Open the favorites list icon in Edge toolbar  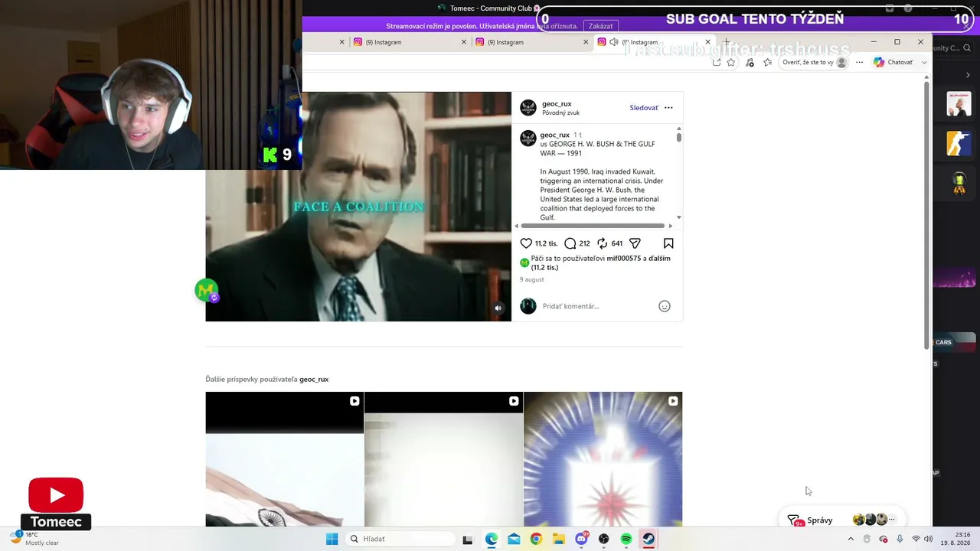(768, 63)
